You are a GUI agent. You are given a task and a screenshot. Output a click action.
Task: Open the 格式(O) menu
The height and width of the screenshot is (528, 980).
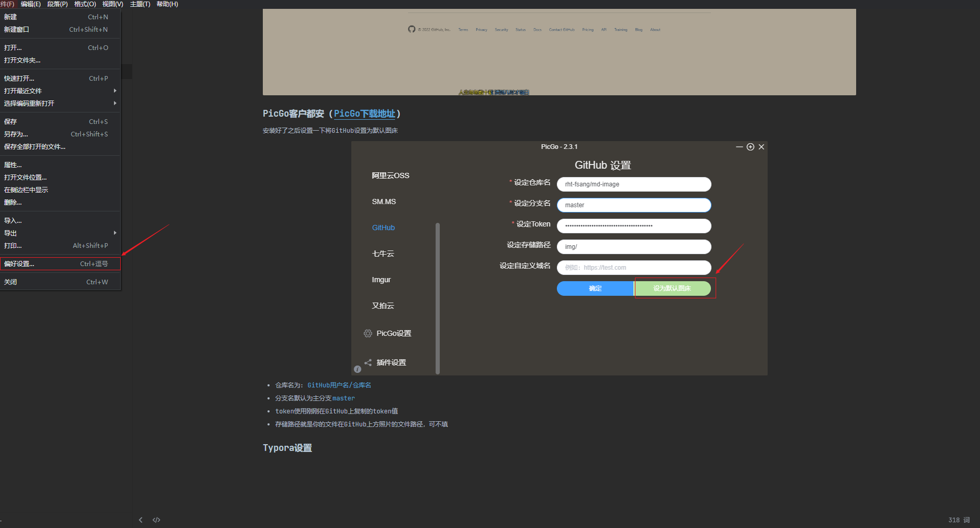(x=85, y=4)
